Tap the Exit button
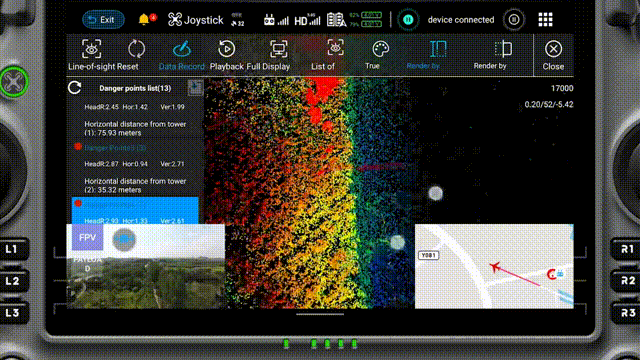This screenshot has width=640, height=360. pos(103,20)
